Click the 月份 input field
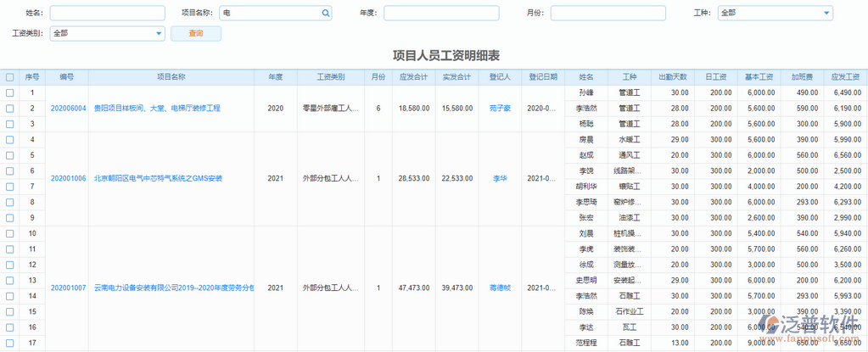The image size is (868, 352). coord(607,14)
